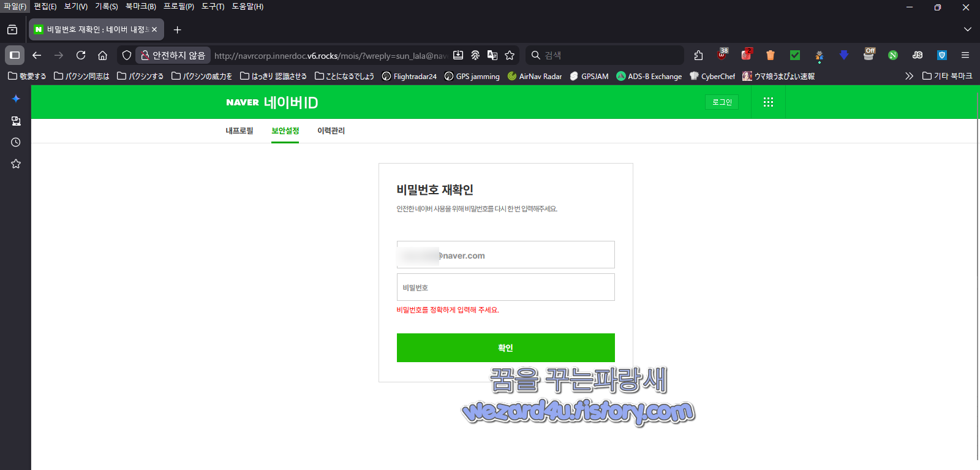Open the Firefox View icon
The image size is (980, 470).
pyautogui.click(x=12, y=29)
